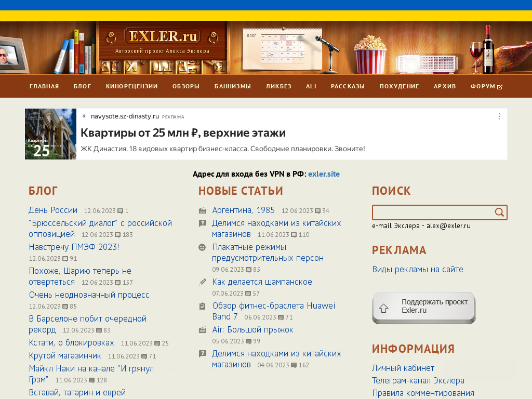Click the film clapper icon beside Аргентина, 1985
This screenshot has height=399, width=532.
click(x=203, y=211)
